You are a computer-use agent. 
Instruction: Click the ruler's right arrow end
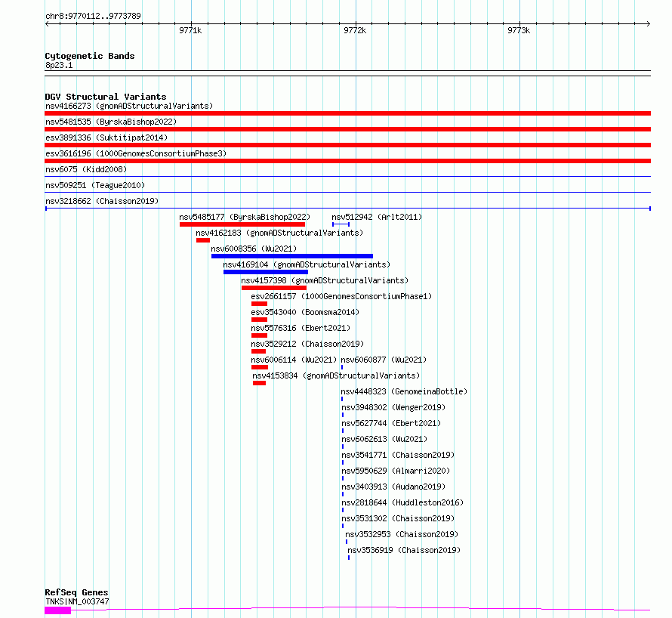649,24
